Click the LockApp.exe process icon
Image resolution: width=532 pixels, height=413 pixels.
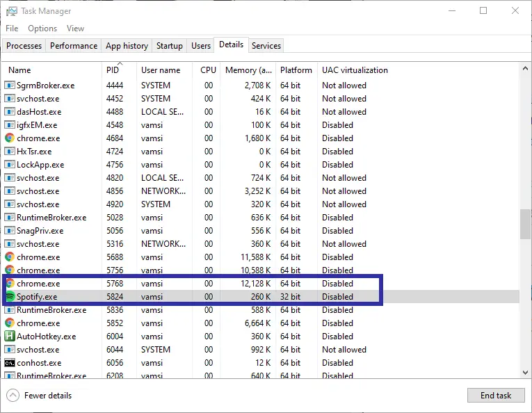[10, 165]
